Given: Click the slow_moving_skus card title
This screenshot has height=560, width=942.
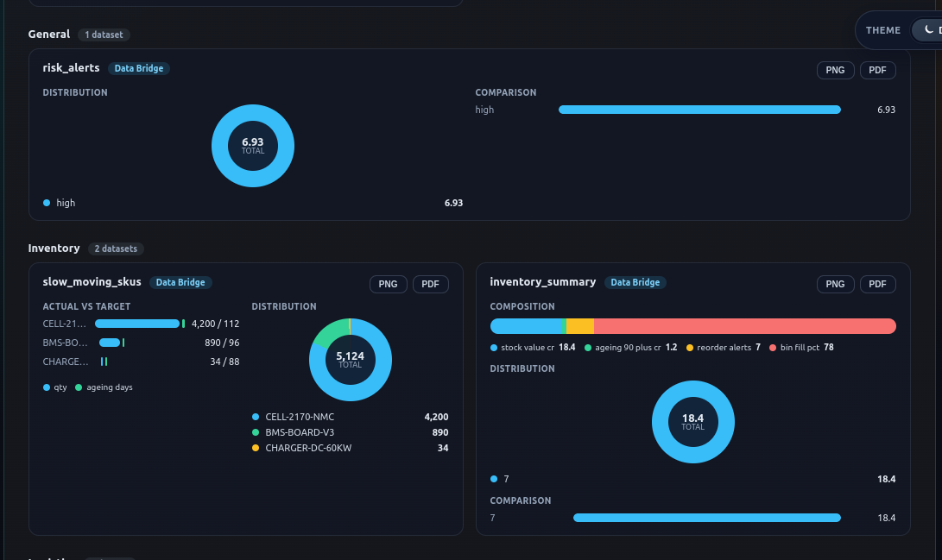Looking at the screenshot, I should [92, 281].
